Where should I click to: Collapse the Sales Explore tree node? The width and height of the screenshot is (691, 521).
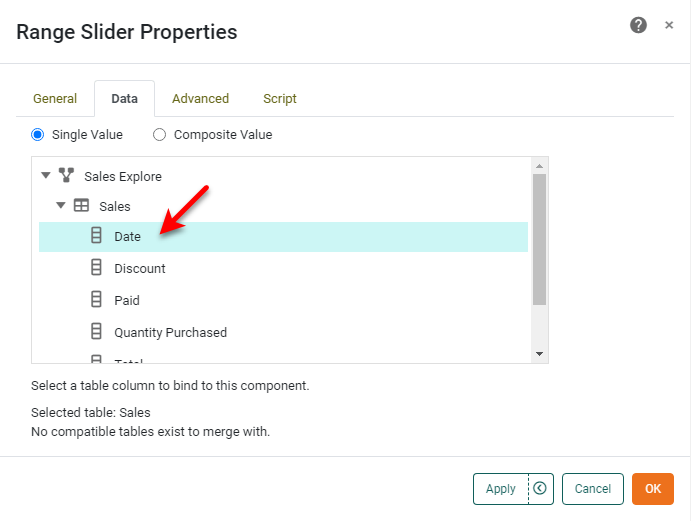point(45,176)
